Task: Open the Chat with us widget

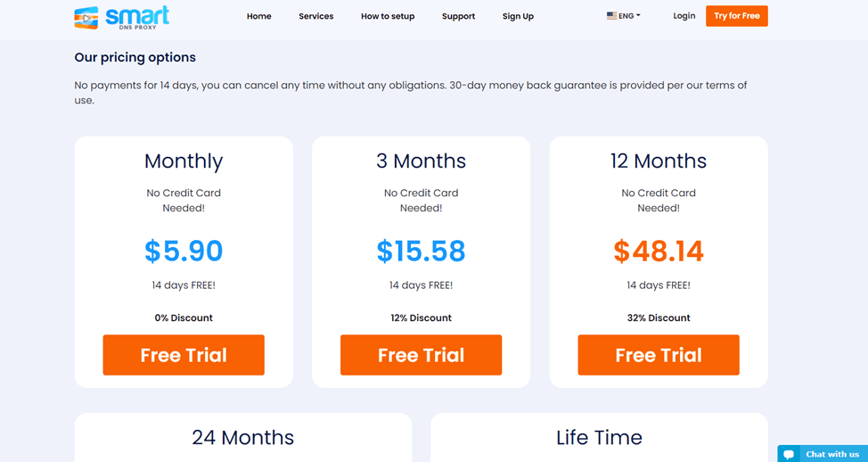Action: [x=823, y=454]
